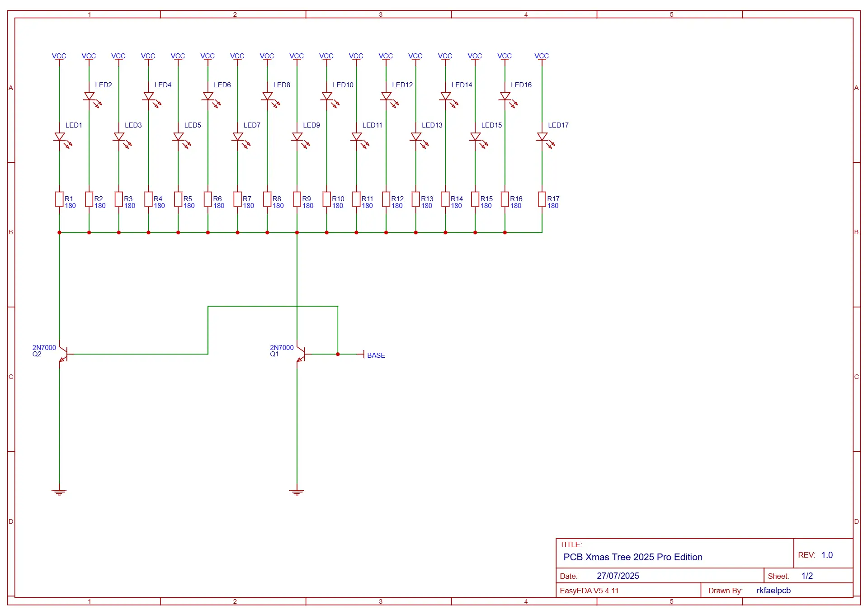The height and width of the screenshot is (615, 868).
Task: Click the title text PCB Xmas Tree 2025 Pro Edition
Action: 633,557
